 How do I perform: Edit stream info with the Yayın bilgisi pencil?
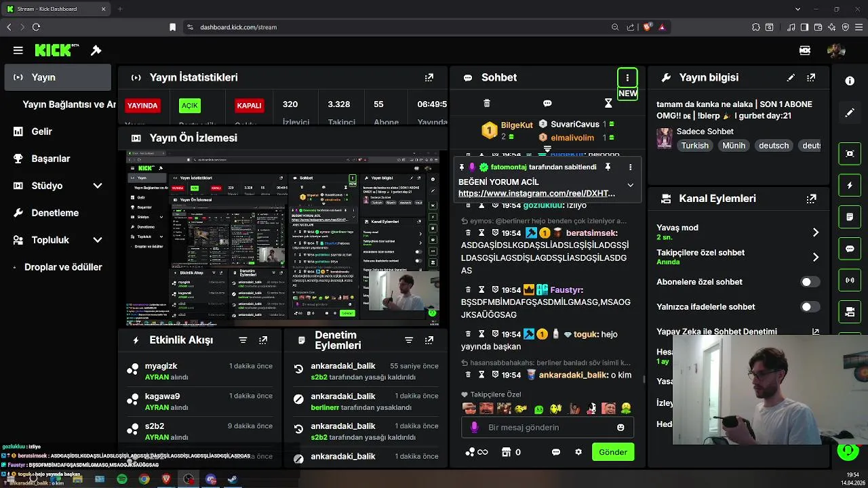pos(791,77)
